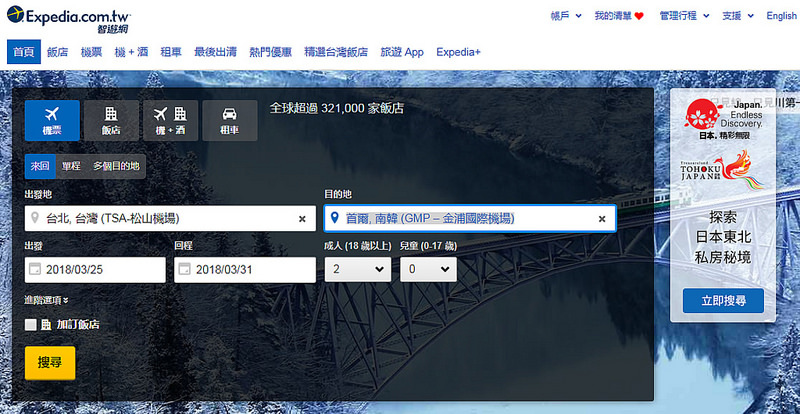Select the 飯店 hotel search tab
This screenshot has width=800, height=414.
111,120
